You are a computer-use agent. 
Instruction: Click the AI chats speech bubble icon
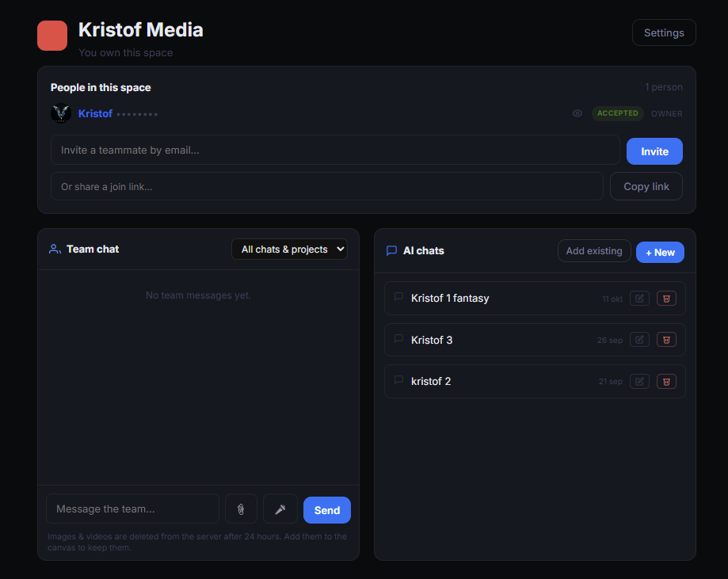(x=391, y=251)
